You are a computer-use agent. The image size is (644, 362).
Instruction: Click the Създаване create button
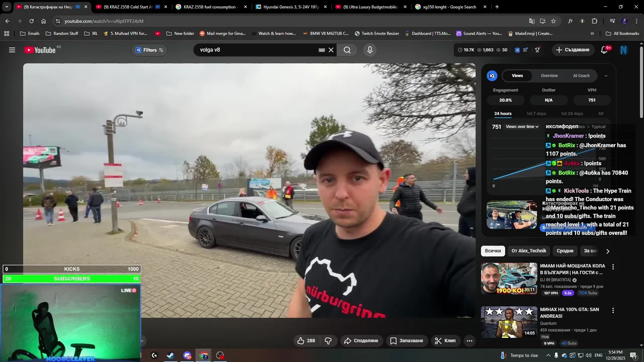click(x=573, y=50)
